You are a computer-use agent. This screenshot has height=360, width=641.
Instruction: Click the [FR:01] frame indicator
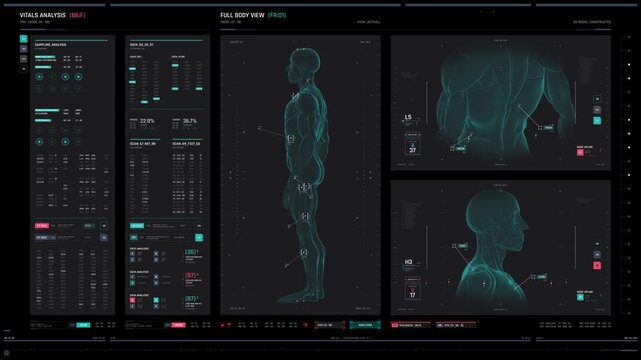pyautogui.click(x=277, y=15)
